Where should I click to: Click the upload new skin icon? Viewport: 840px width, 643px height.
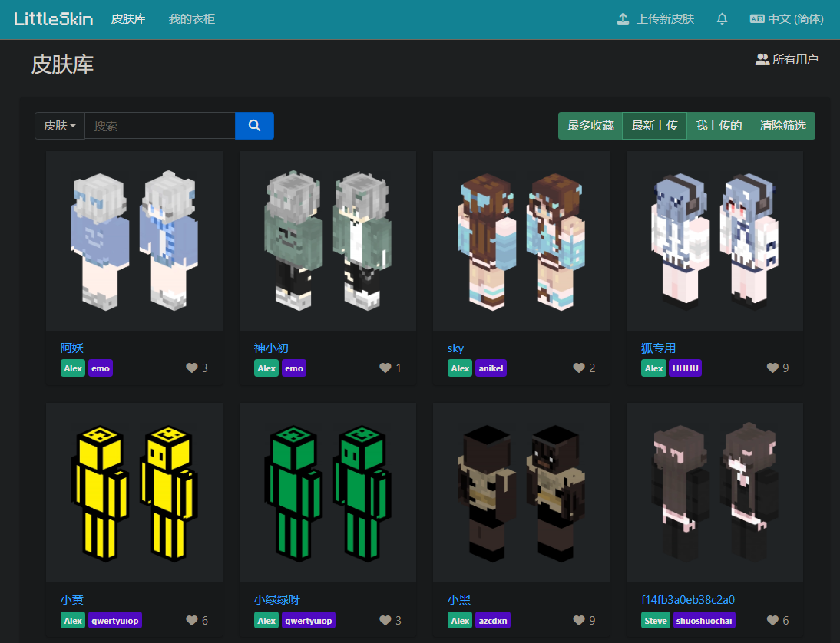(623, 19)
